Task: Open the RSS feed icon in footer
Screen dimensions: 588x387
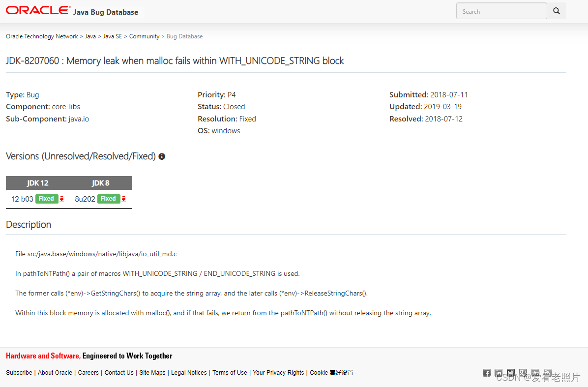Action: point(548,373)
